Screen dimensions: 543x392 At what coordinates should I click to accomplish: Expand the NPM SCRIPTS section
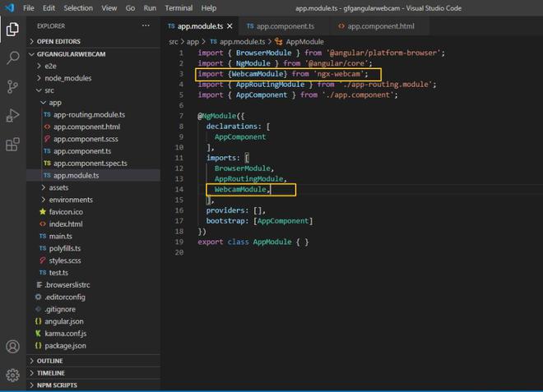(x=56, y=384)
